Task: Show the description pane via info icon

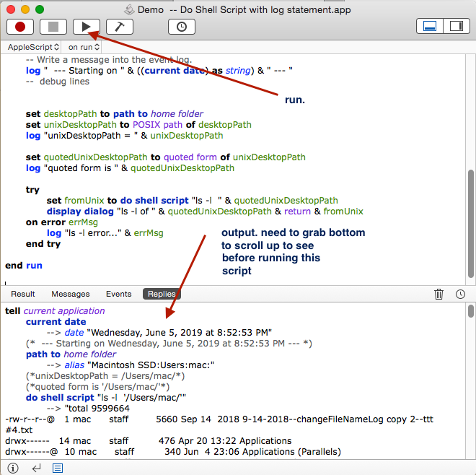Action: (13, 468)
